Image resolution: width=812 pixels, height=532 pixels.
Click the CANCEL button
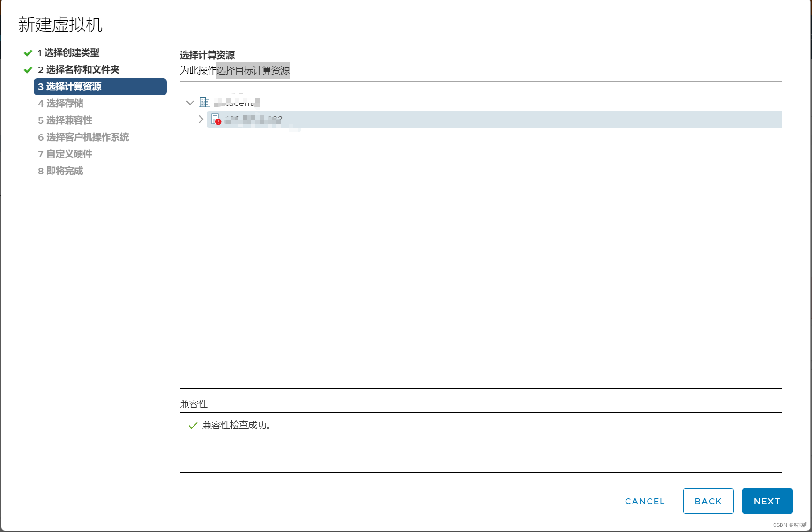645,501
